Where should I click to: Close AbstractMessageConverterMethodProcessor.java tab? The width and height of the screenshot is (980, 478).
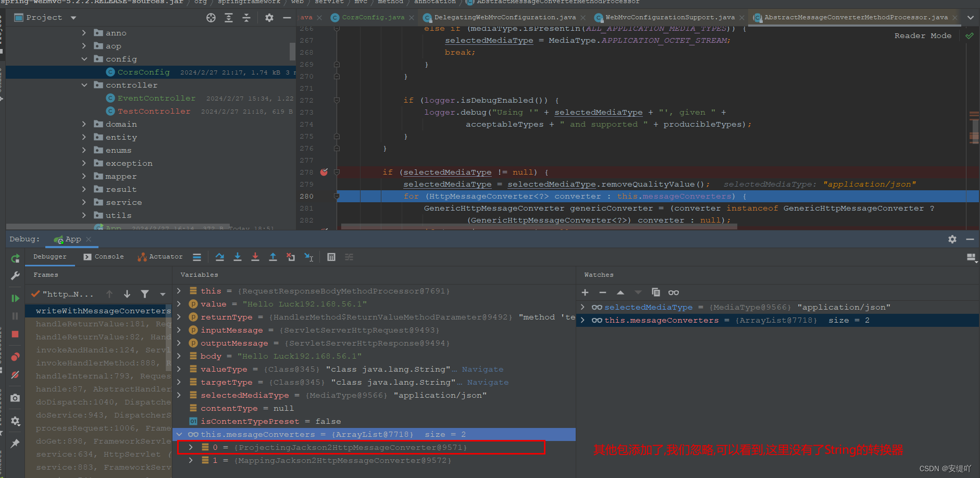(x=955, y=18)
